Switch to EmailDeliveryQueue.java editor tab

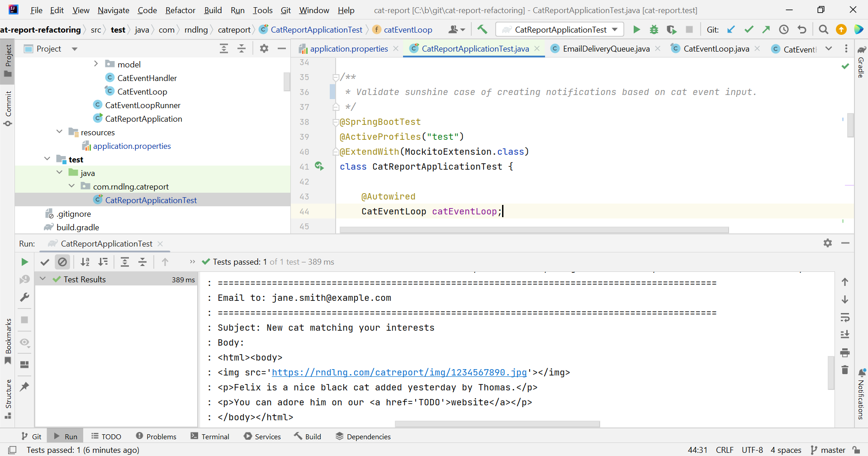point(606,49)
